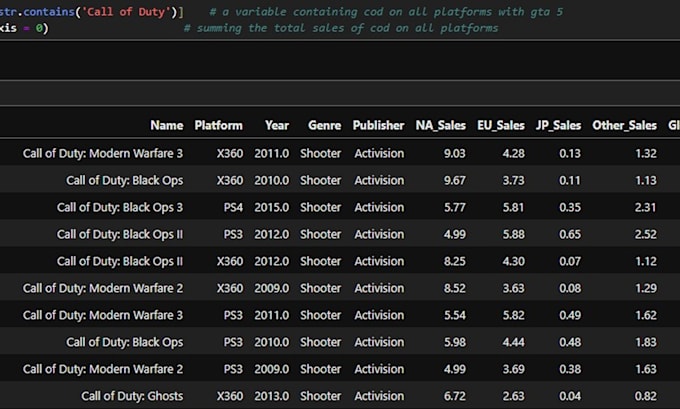Click JP_Sales value 0.49

coord(570,315)
